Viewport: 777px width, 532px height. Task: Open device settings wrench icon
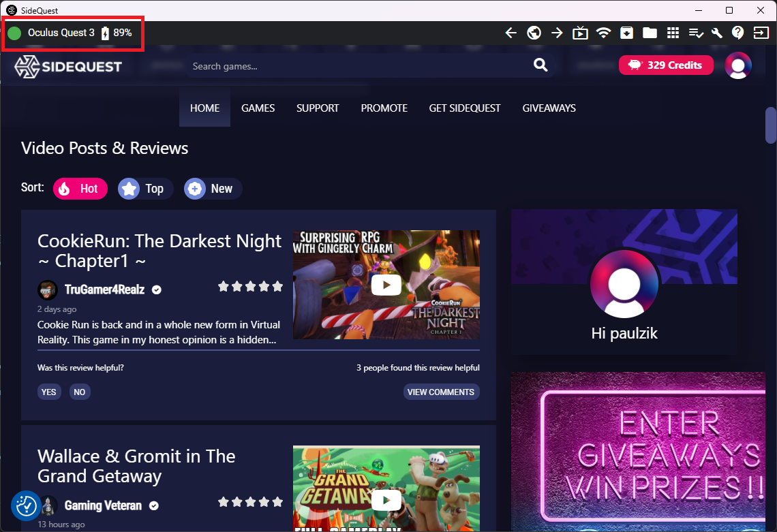coord(716,33)
